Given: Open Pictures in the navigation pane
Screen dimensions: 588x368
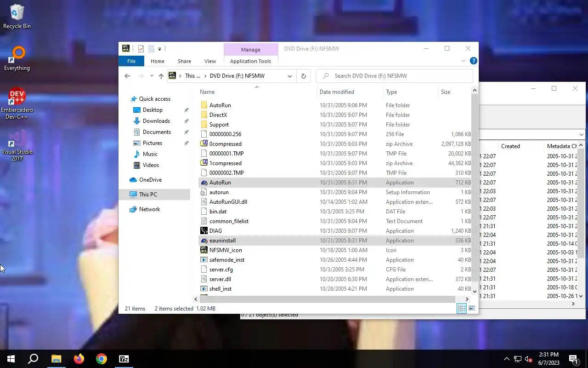Looking at the screenshot, I should point(153,143).
